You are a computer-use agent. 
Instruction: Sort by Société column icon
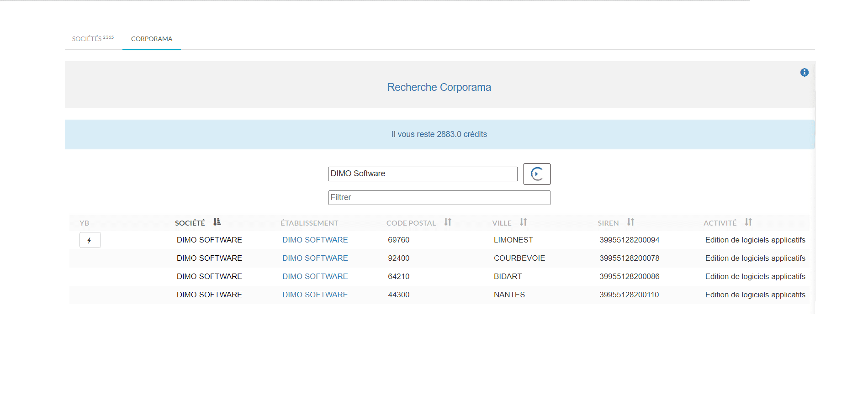click(217, 222)
